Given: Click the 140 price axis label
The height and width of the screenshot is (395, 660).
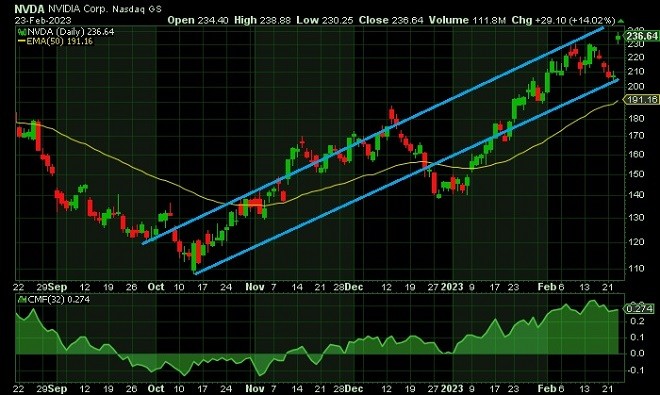Looking at the screenshot, I should point(636,195).
